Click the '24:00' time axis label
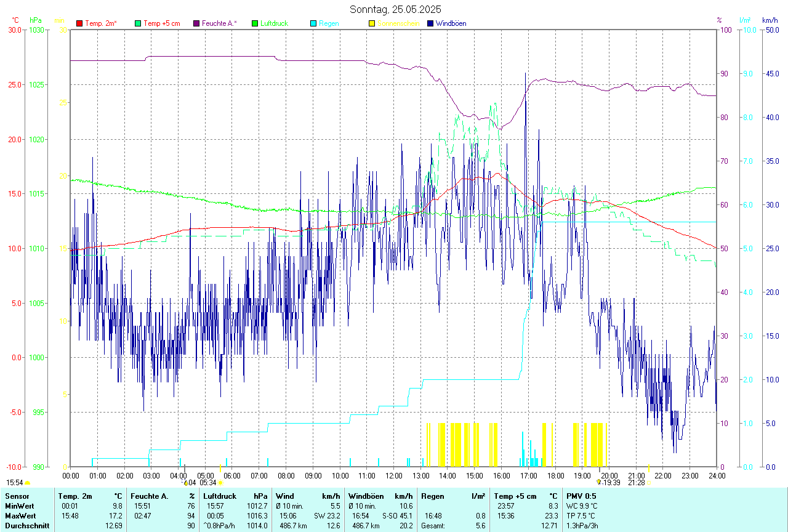The height and width of the screenshot is (532, 788). [717, 475]
